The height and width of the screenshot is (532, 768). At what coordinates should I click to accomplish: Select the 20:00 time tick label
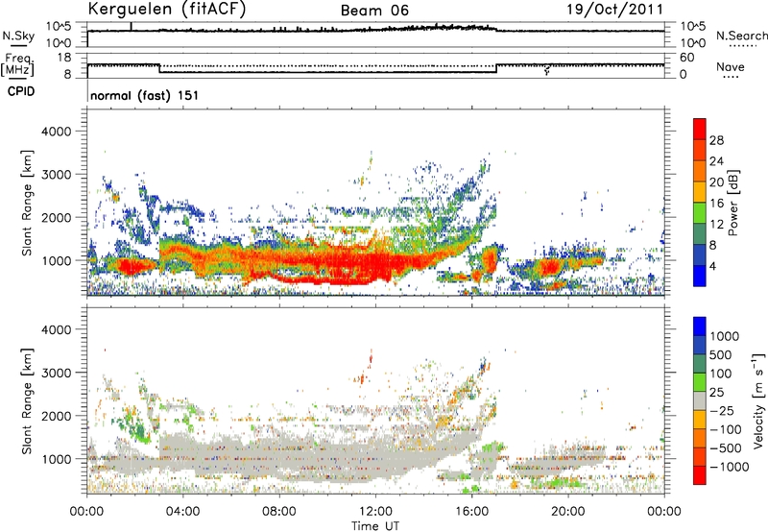pyautogui.click(x=567, y=512)
